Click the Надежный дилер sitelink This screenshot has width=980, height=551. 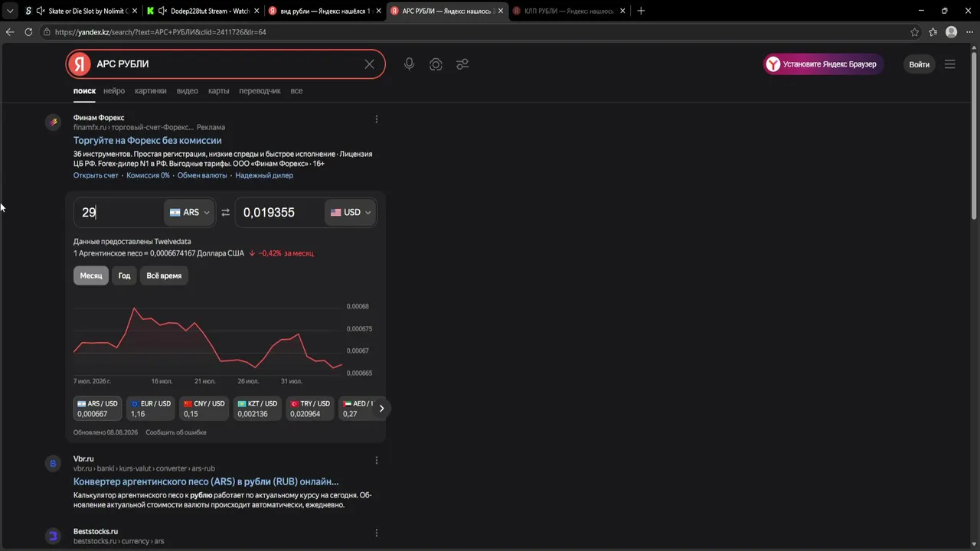click(x=264, y=175)
